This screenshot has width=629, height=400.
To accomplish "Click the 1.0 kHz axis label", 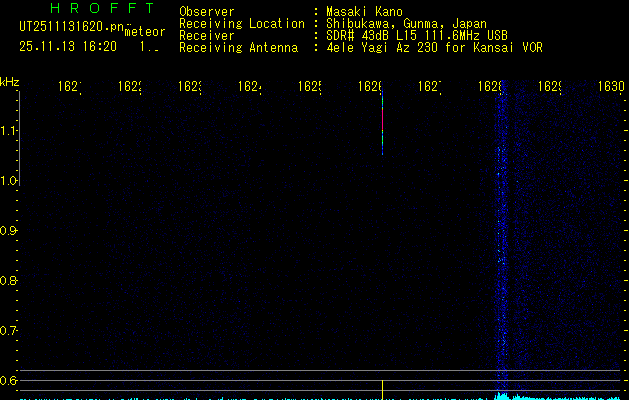I will pos(8,181).
